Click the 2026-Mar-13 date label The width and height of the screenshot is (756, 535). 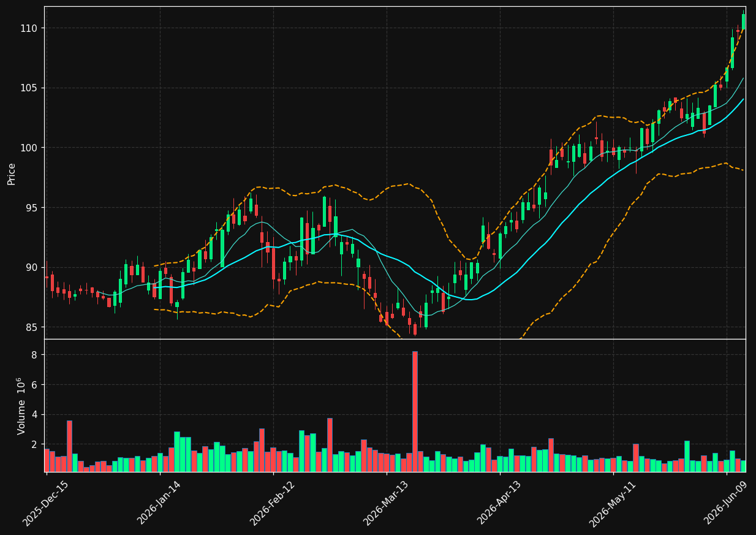[386, 503]
